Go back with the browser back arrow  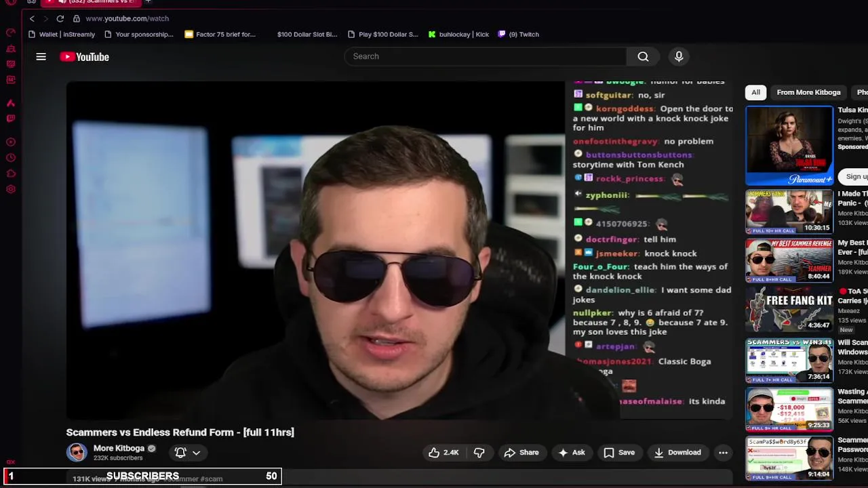32,18
